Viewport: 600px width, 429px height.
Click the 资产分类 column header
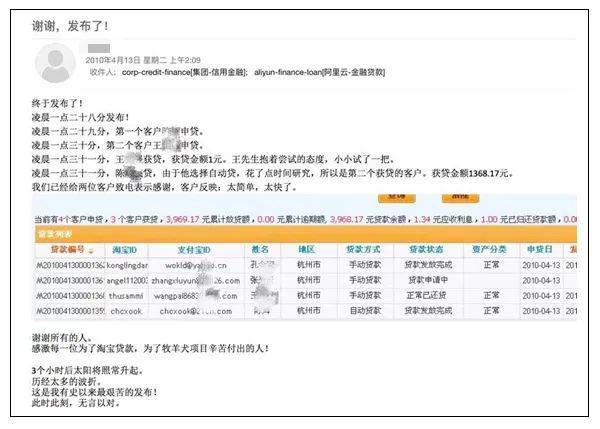coord(489,250)
